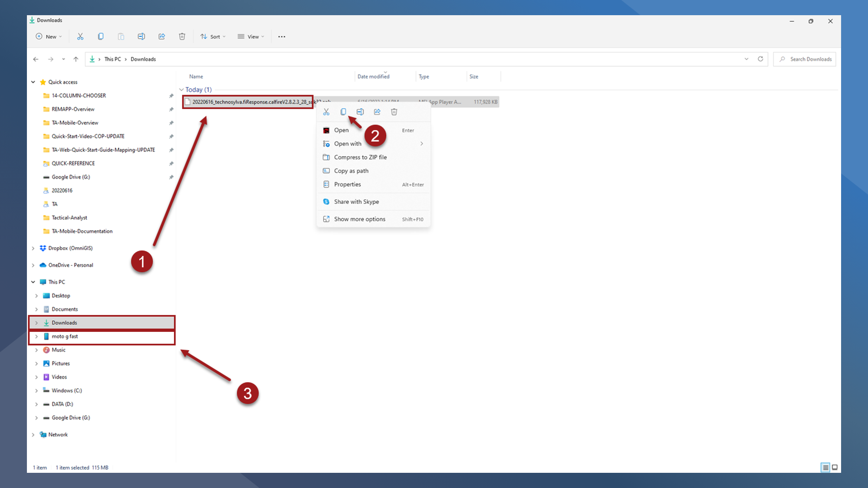The image size is (868, 488).
Task: Click the Share icon in the top toolbar
Action: pyautogui.click(x=162, y=36)
